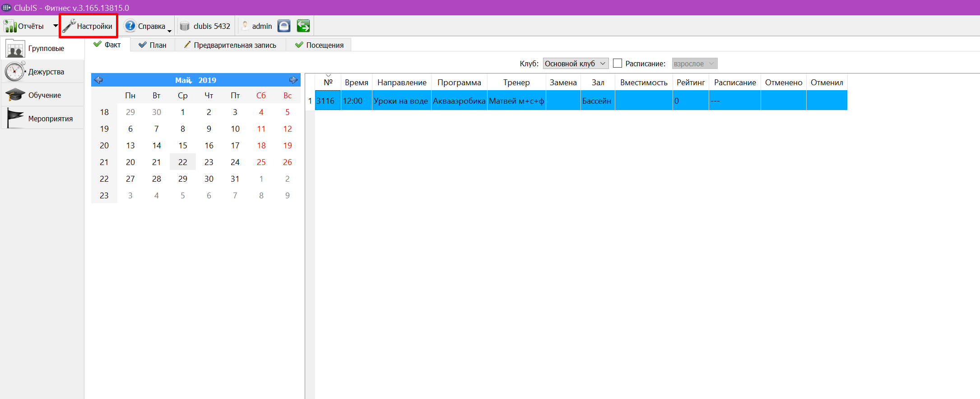Select June 9 in calendar
Viewport: 980px width, 399px height.
[x=288, y=195]
